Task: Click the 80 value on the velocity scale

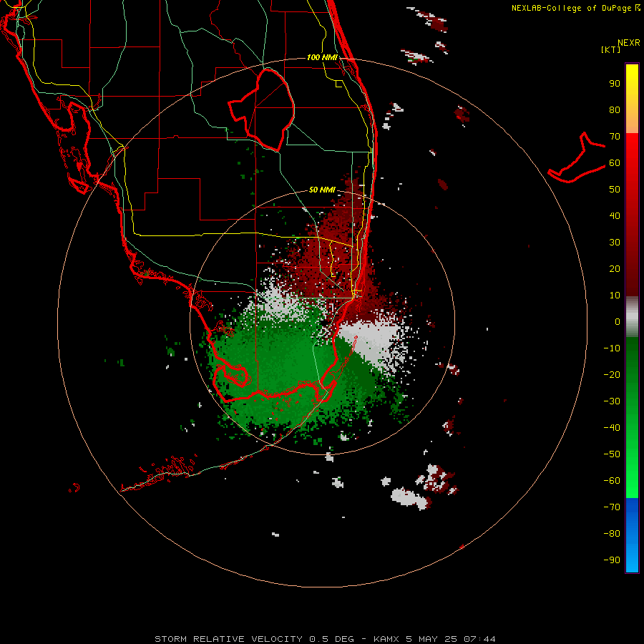Action: [615, 110]
